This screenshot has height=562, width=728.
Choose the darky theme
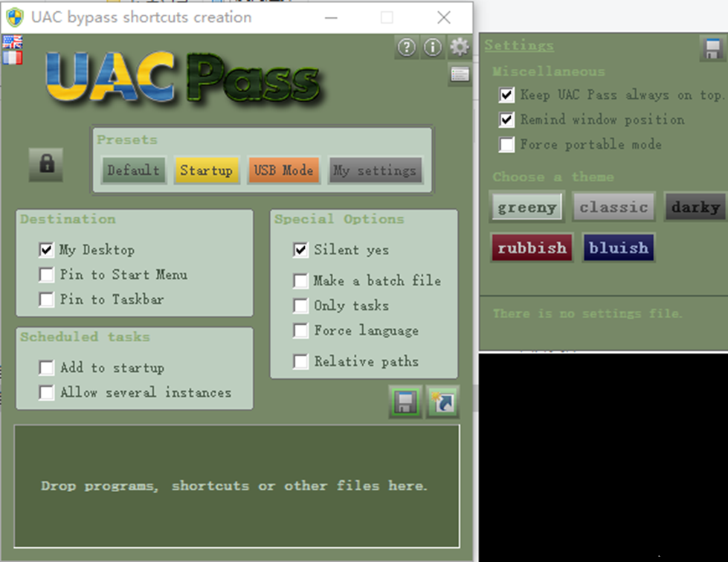point(695,207)
